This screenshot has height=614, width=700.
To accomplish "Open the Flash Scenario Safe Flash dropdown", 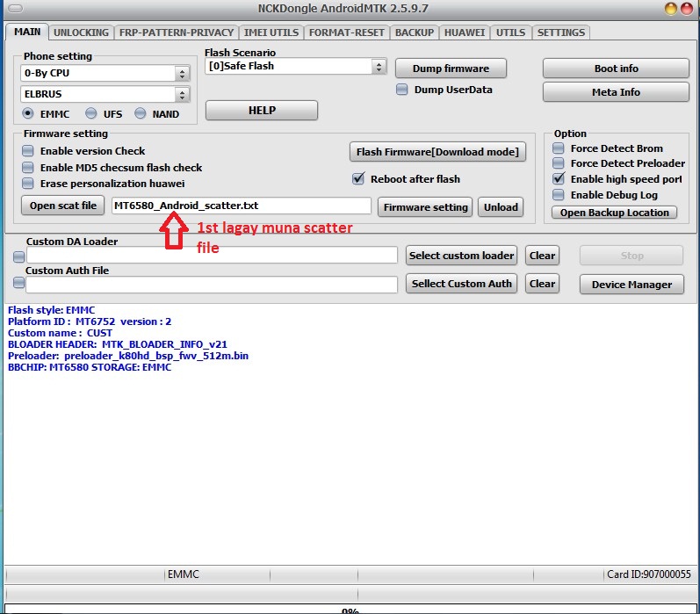I will pyautogui.click(x=379, y=67).
